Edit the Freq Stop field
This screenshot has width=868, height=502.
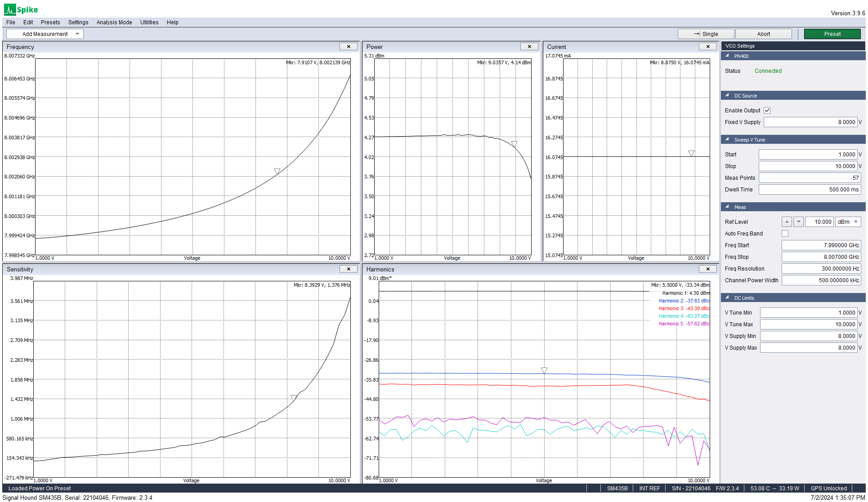point(821,257)
